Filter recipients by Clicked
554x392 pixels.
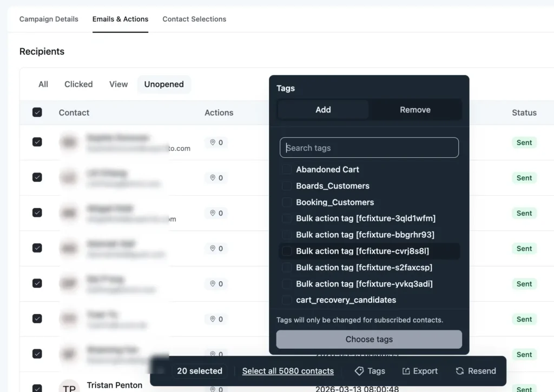pos(78,84)
